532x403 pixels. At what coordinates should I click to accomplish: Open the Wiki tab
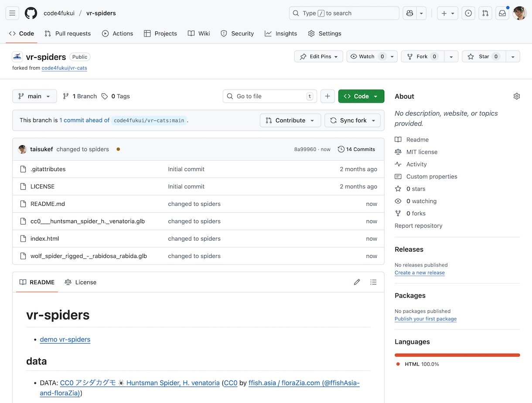click(199, 34)
